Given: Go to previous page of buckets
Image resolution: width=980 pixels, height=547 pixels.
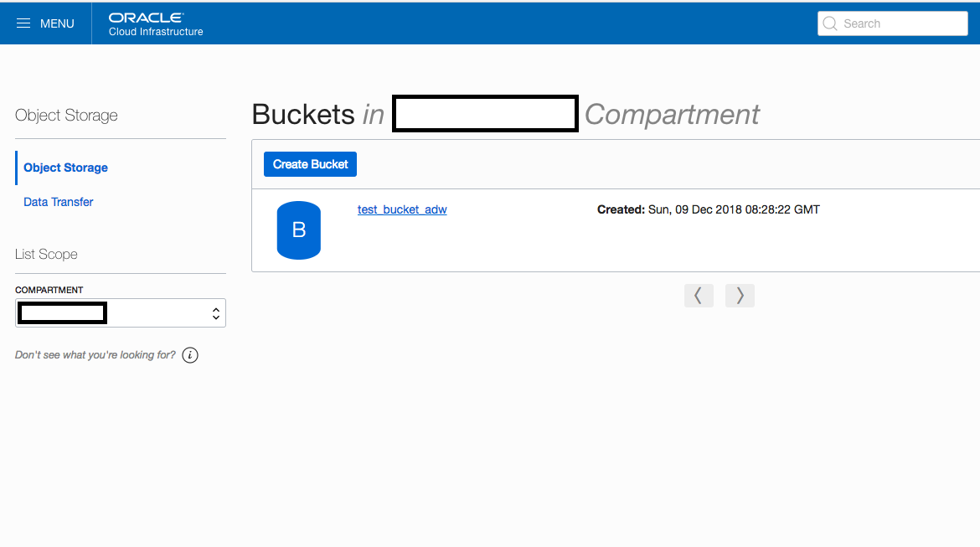Looking at the screenshot, I should pyautogui.click(x=699, y=295).
